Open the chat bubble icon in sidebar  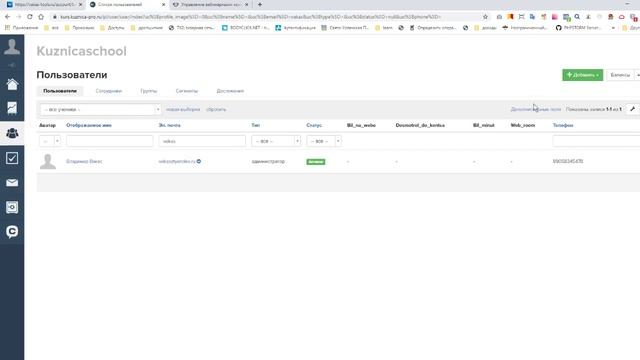pos(12,231)
